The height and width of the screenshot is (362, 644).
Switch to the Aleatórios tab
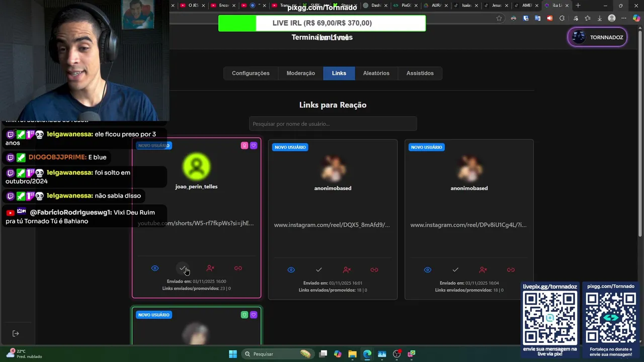(376, 73)
